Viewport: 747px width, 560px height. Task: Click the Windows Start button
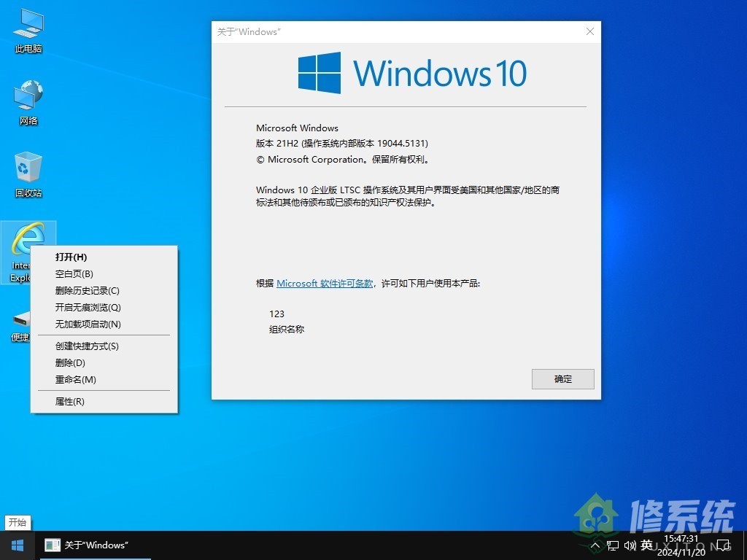pos(16,545)
